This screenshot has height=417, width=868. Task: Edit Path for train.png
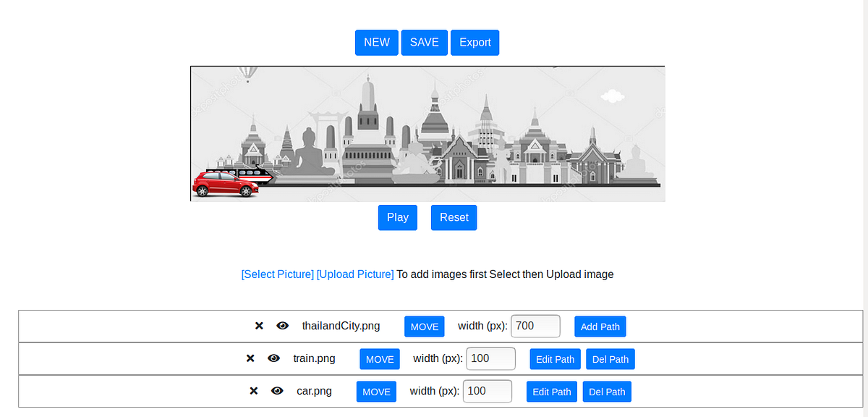(x=555, y=358)
